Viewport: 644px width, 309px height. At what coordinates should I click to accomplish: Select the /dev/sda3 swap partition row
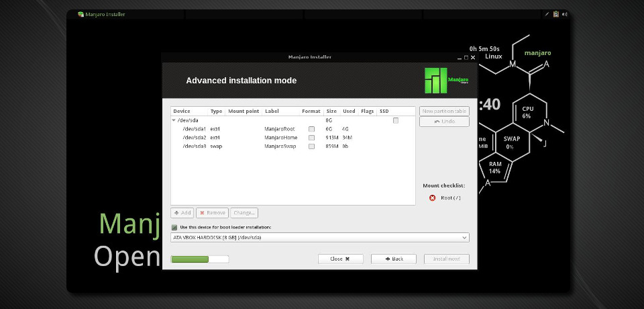pos(293,146)
